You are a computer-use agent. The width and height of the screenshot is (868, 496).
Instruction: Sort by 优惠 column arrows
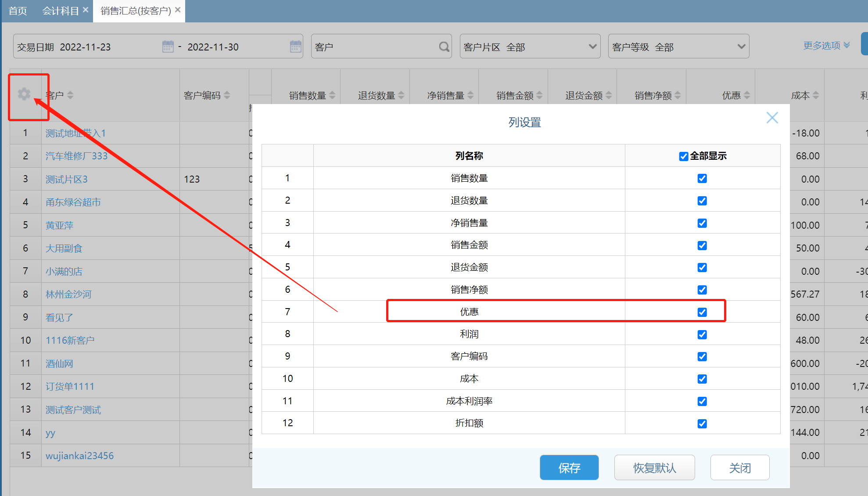[747, 95]
